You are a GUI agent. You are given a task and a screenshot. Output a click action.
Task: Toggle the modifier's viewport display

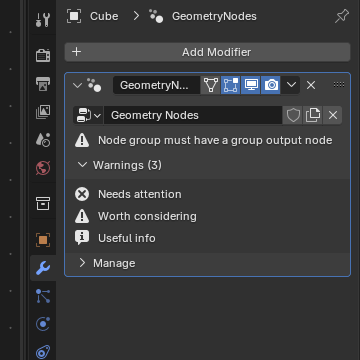point(251,85)
